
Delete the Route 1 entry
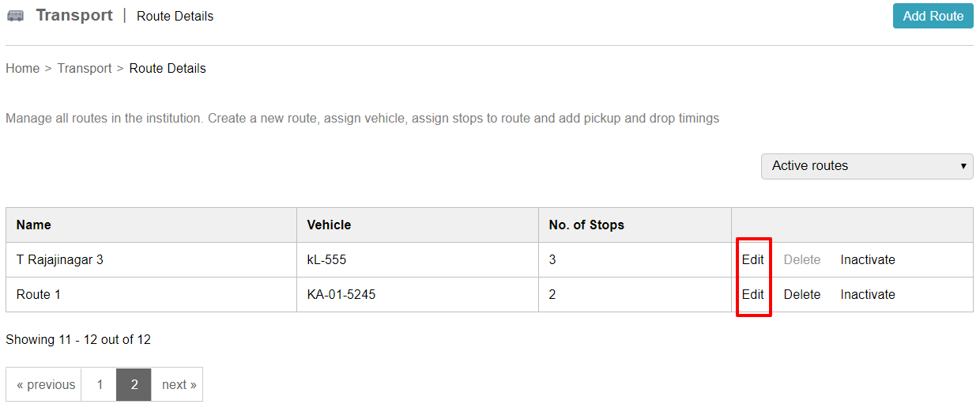[x=802, y=294]
